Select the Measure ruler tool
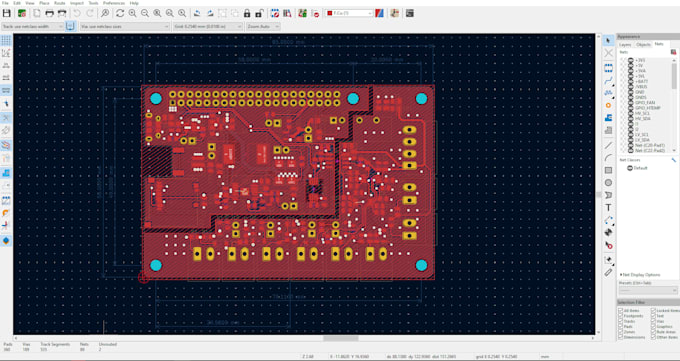This screenshot has width=680, height=361. click(608, 272)
